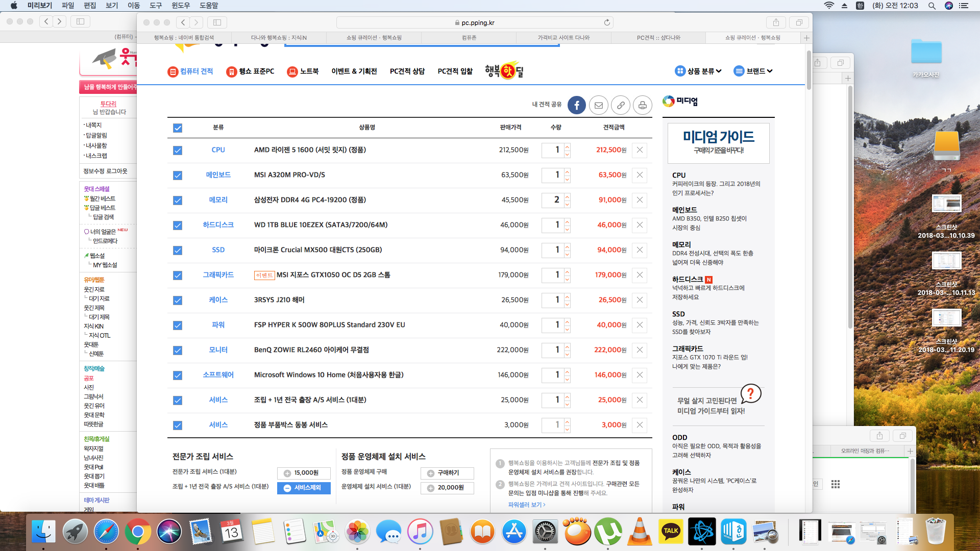The width and height of the screenshot is (980, 551).
Task: Open System Preferences from the Dock
Action: [545, 532]
